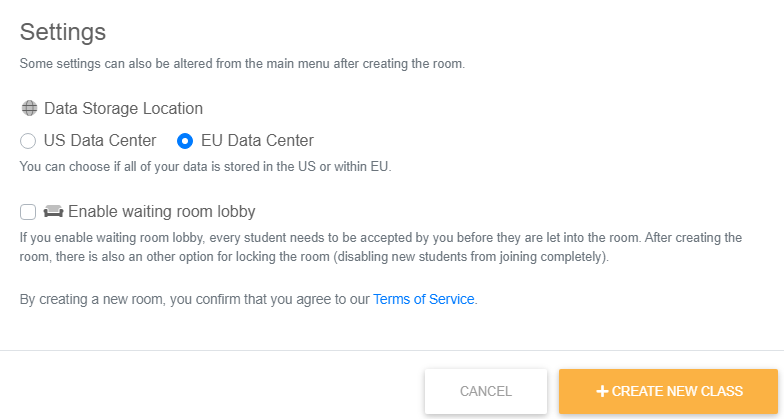Click the main menu settings note text

pos(242,63)
